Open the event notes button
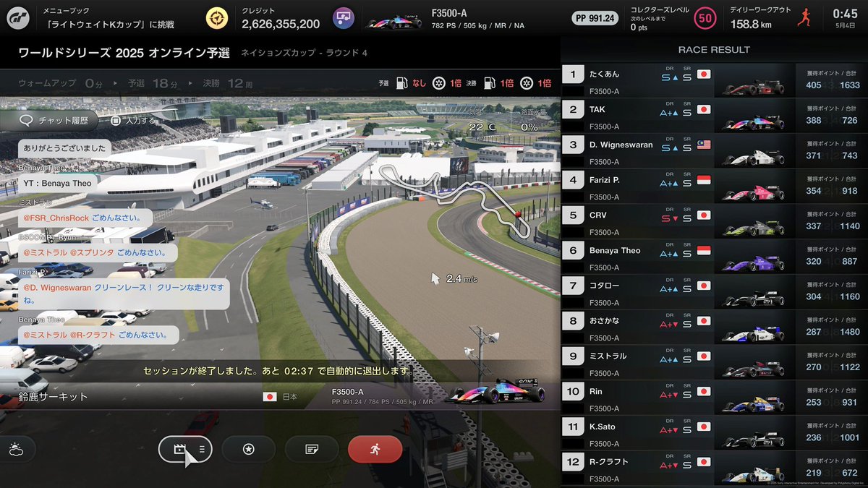The height and width of the screenshot is (488, 868). [312, 449]
